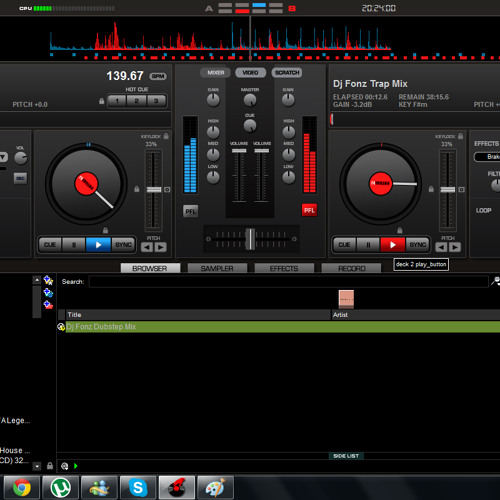This screenshot has height=500, width=500.
Task: Trigger Hot Cue 1
Action: [x=117, y=101]
